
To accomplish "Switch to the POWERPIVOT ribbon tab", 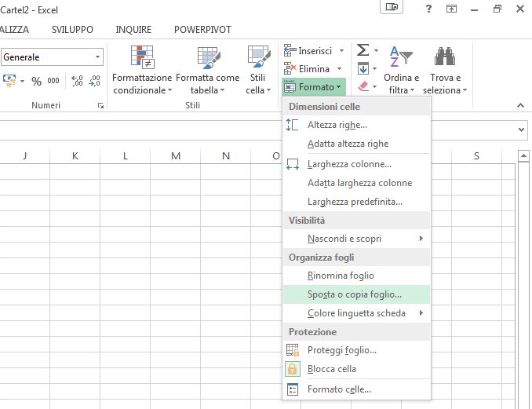I will click(202, 29).
